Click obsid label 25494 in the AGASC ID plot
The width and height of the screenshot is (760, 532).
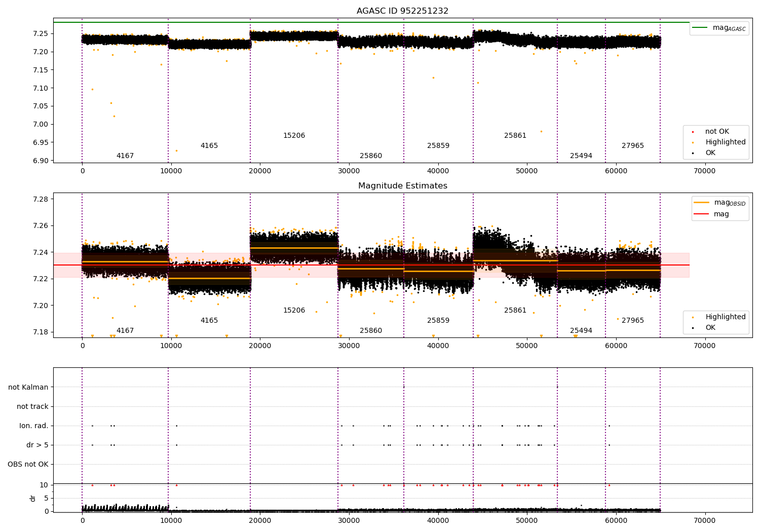pos(581,156)
